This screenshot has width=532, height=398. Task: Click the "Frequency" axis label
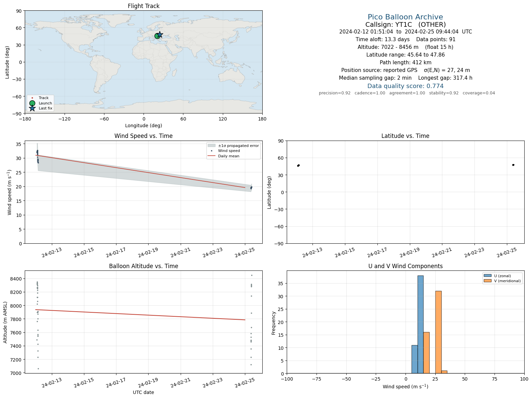coord(274,323)
